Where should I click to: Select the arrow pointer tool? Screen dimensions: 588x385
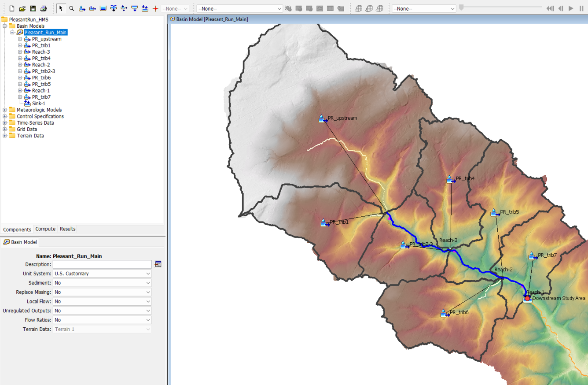[61, 8]
